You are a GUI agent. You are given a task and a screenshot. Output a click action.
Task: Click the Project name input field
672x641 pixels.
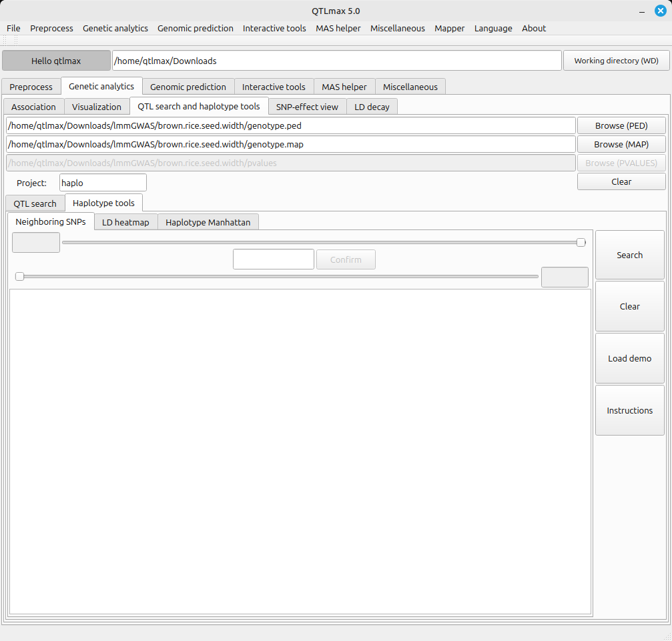(103, 183)
